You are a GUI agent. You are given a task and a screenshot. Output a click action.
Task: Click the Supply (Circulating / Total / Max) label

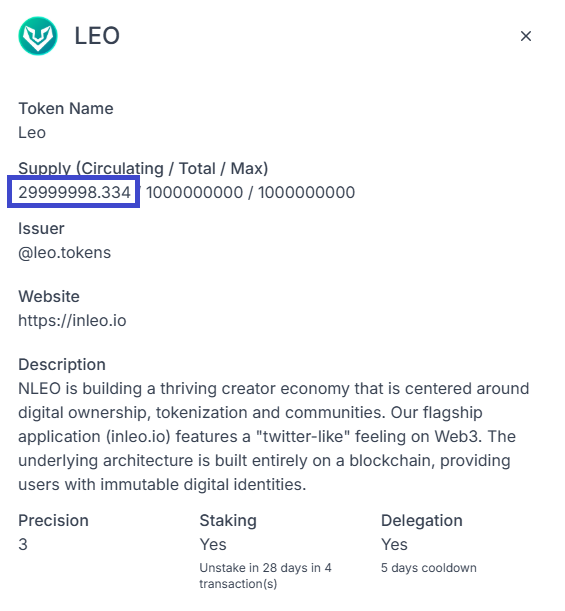tap(143, 168)
